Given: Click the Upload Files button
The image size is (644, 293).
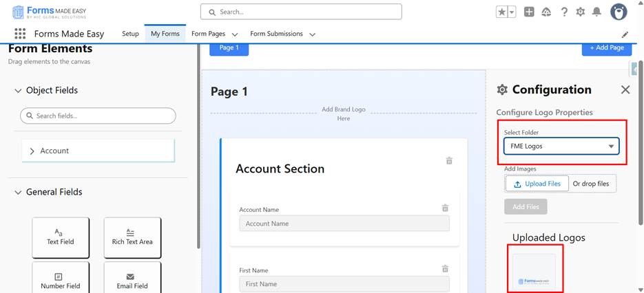Looking at the screenshot, I should pyautogui.click(x=537, y=184).
